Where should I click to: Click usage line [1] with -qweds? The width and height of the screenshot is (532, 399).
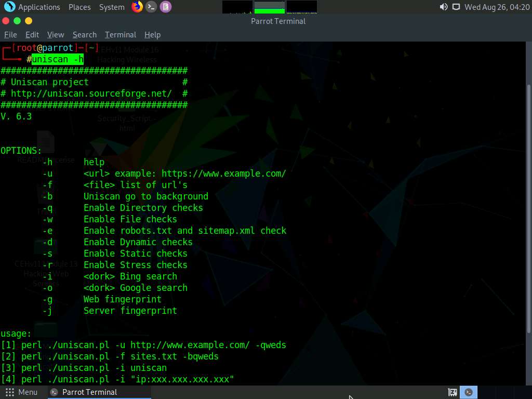(143, 345)
